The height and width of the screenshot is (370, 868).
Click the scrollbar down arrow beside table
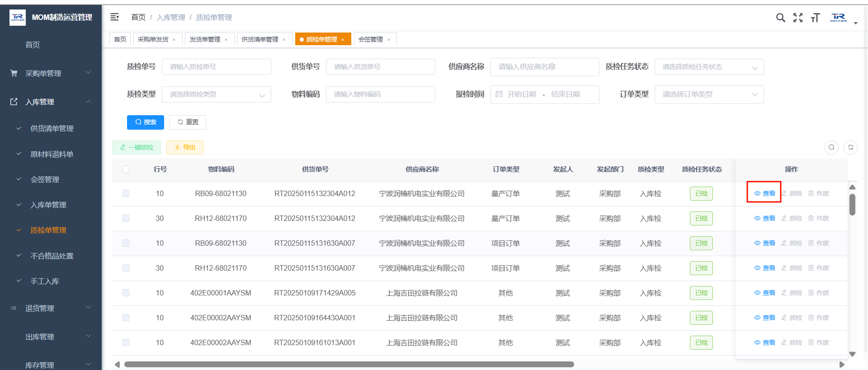(x=852, y=354)
